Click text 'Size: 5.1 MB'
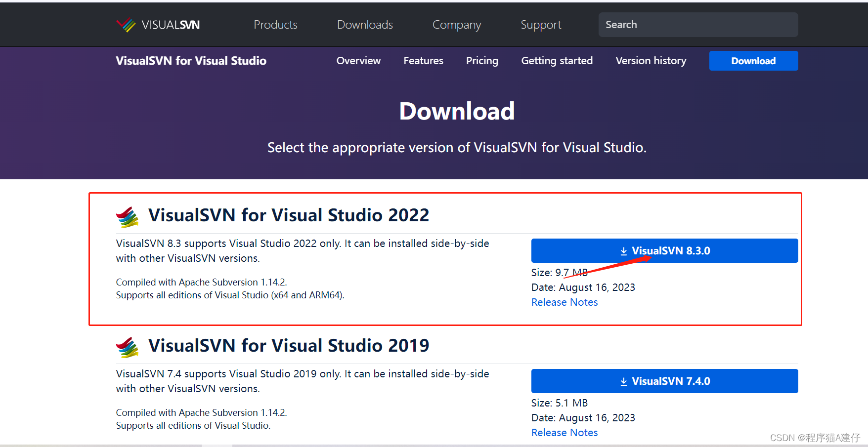This screenshot has height=447, width=868. point(560,403)
